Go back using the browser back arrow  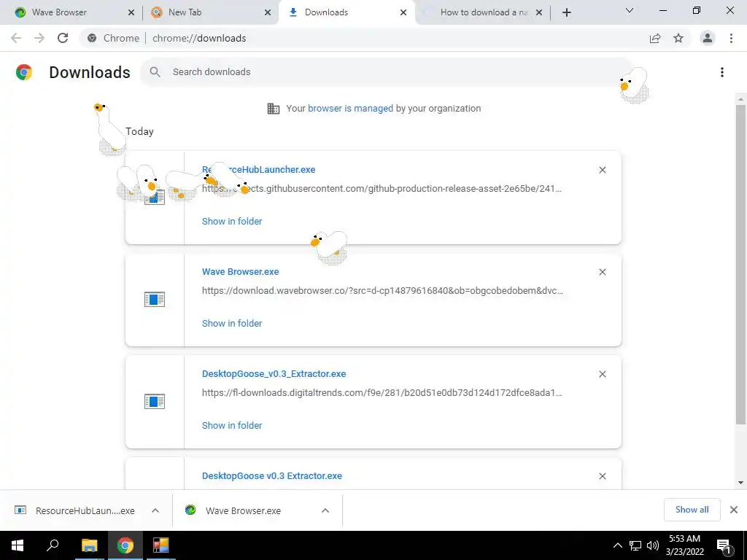[16, 38]
